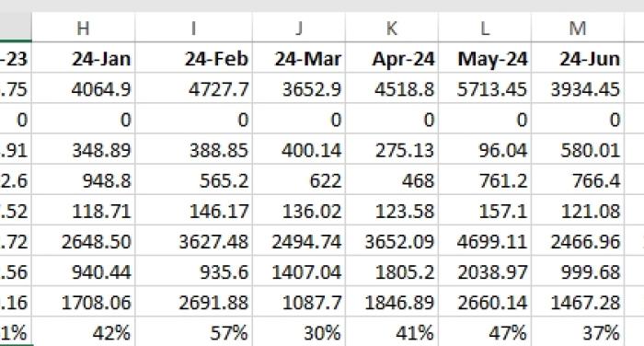Viewport: 644px width, 346px height.
Task: Select column H header
Action: tap(84, 28)
